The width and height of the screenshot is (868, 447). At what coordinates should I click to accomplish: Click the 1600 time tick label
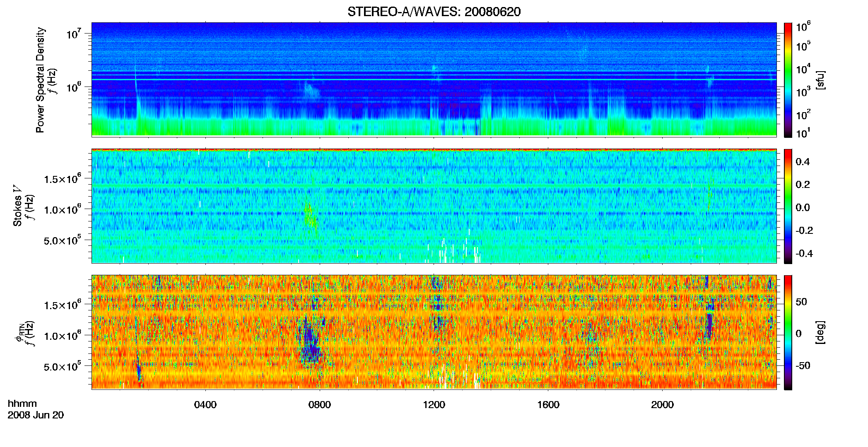pos(548,405)
